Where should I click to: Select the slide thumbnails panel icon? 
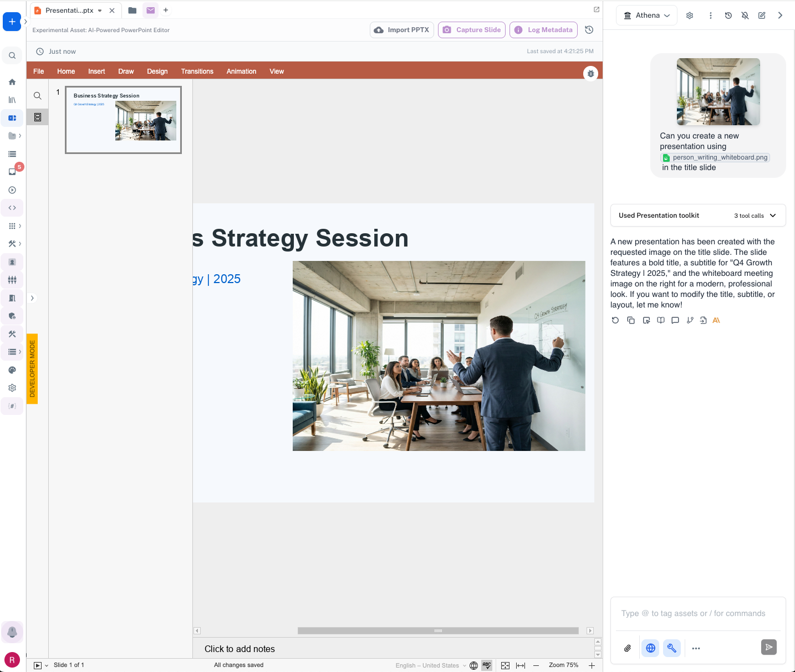38,117
